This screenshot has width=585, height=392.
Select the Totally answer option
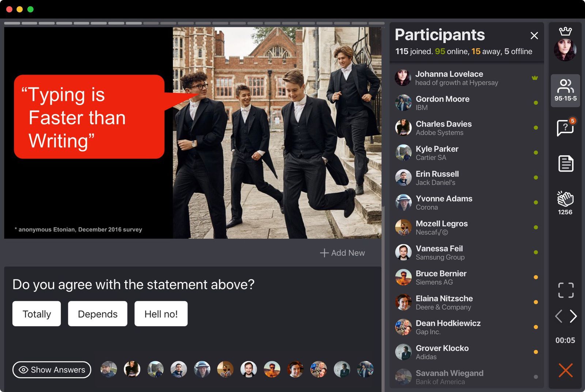click(x=37, y=314)
